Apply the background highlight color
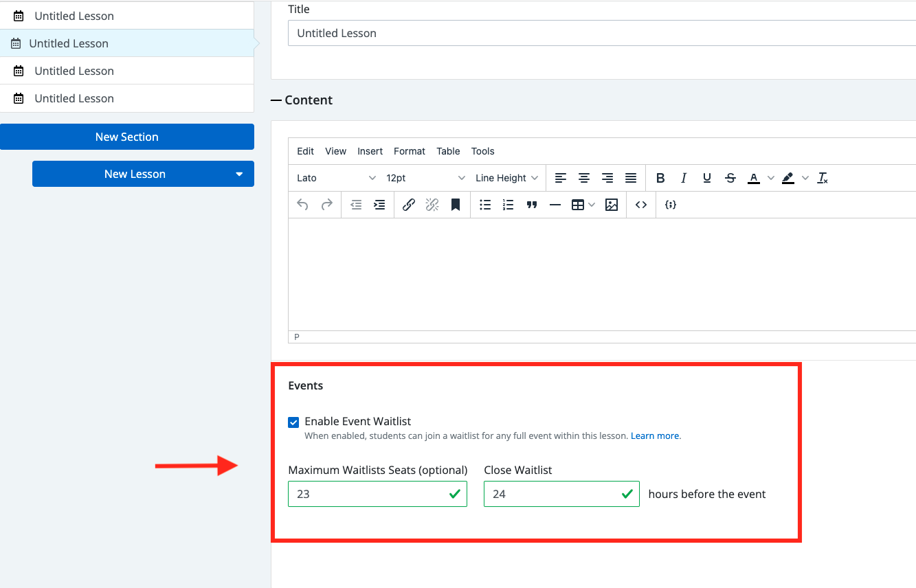The width and height of the screenshot is (916, 588). (788, 178)
